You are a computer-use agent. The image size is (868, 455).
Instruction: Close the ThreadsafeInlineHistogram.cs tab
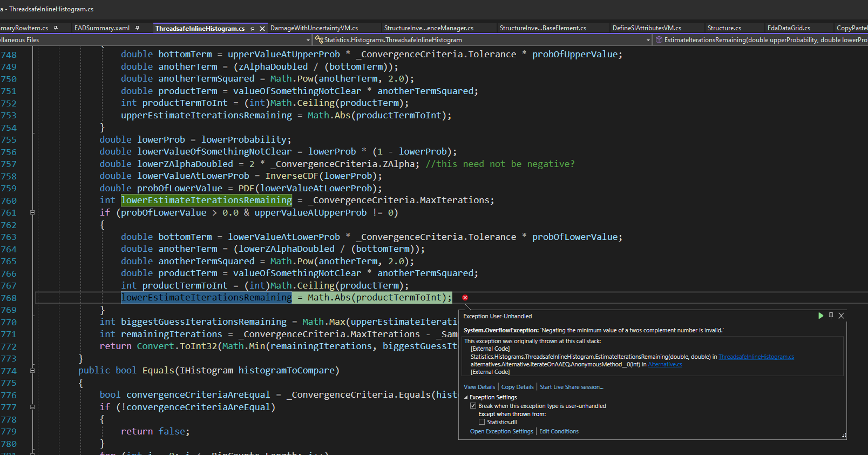tap(262, 29)
